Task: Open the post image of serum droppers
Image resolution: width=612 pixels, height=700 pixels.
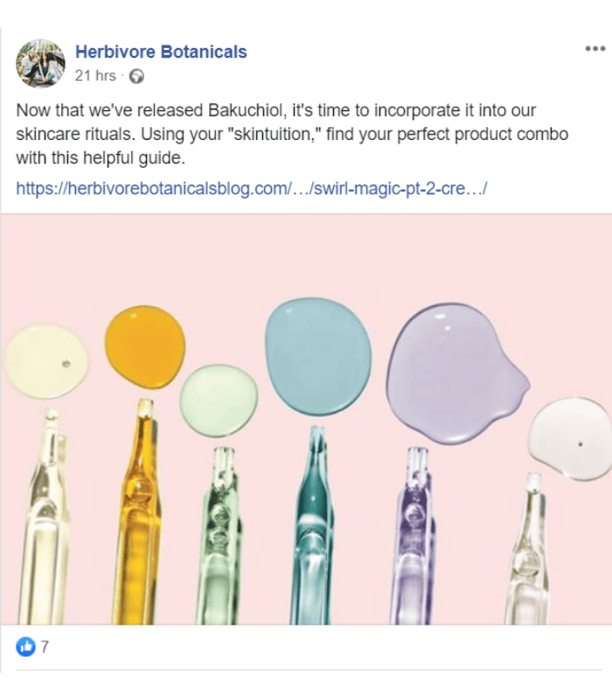Action: pyautogui.click(x=306, y=420)
